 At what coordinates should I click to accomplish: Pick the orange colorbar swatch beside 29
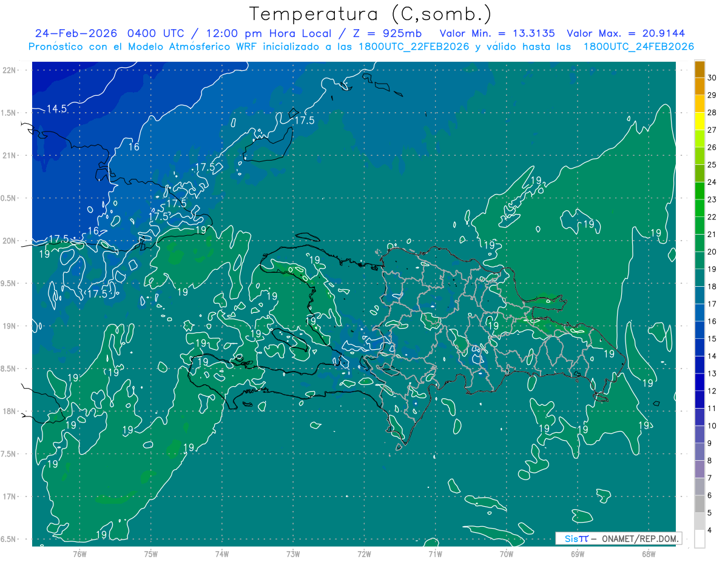coord(699,87)
